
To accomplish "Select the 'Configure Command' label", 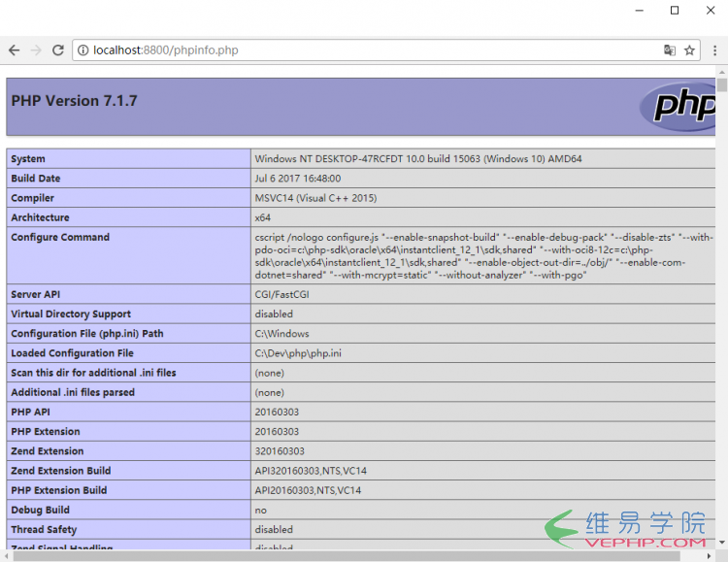I will pyautogui.click(x=60, y=237).
